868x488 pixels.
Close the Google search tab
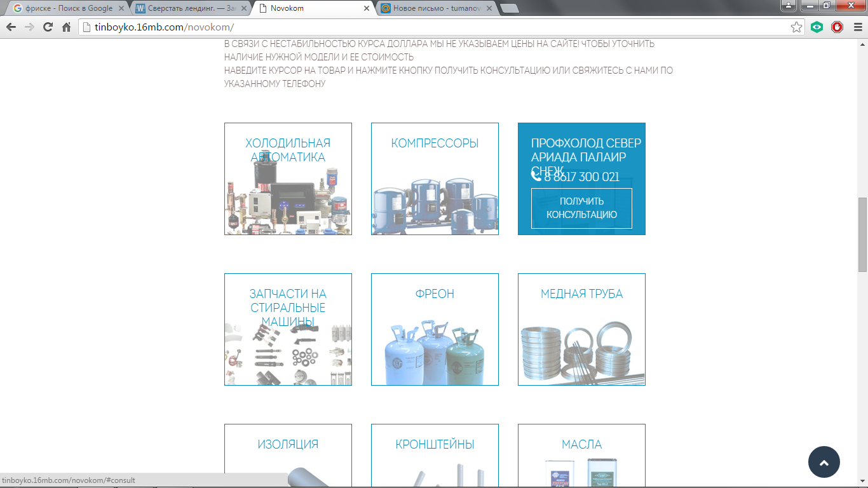pyautogui.click(x=121, y=8)
